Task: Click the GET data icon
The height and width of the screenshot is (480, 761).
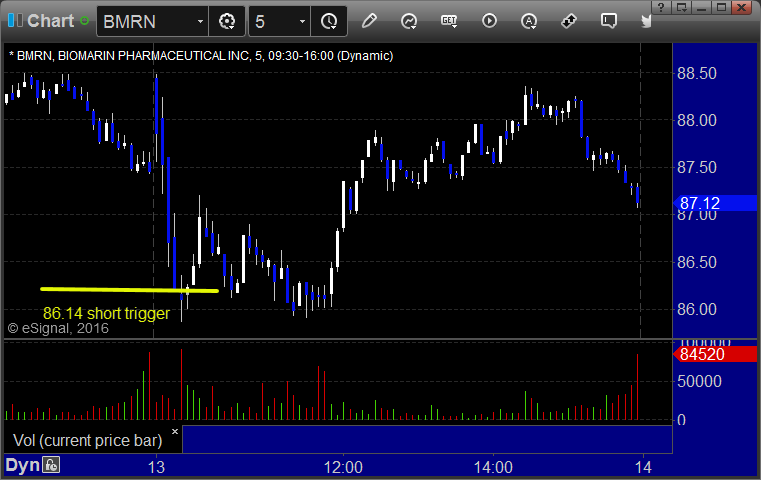Action: coord(449,21)
